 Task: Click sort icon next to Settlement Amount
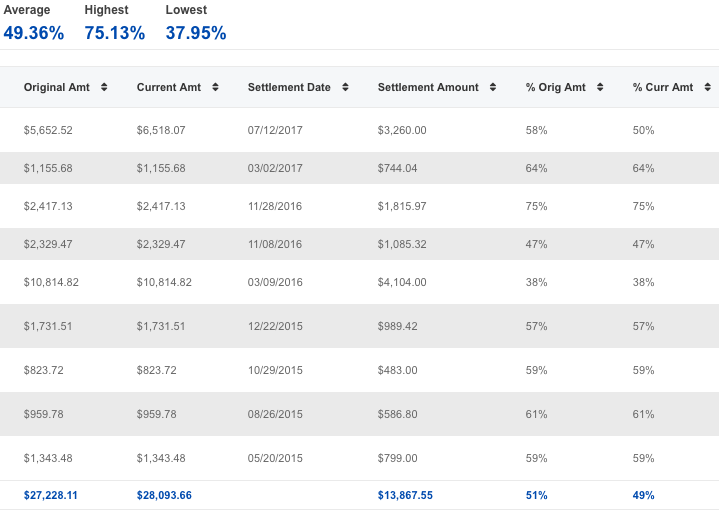click(x=493, y=88)
